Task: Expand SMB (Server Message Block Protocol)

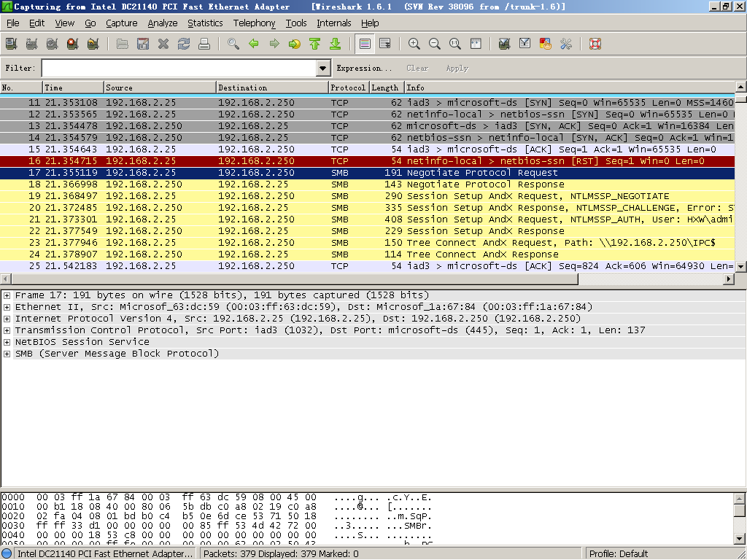Action: [7, 354]
